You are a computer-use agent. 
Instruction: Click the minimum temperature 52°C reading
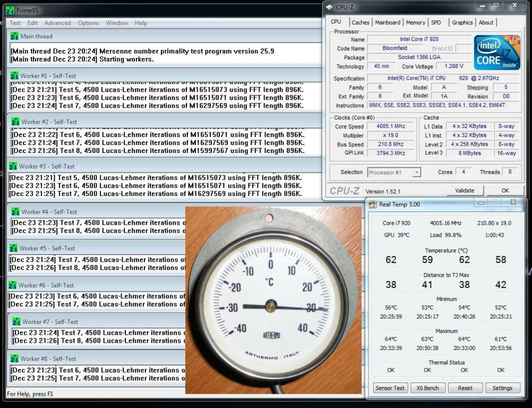pyautogui.click(x=501, y=308)
